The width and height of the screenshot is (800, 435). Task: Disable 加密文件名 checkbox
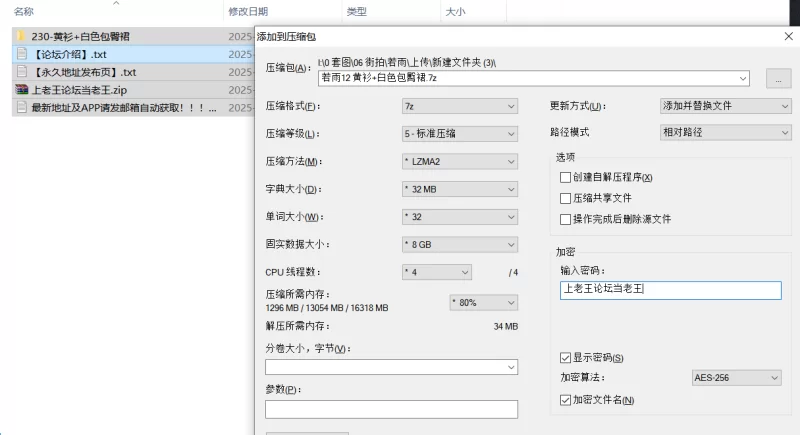coord(566,400)
